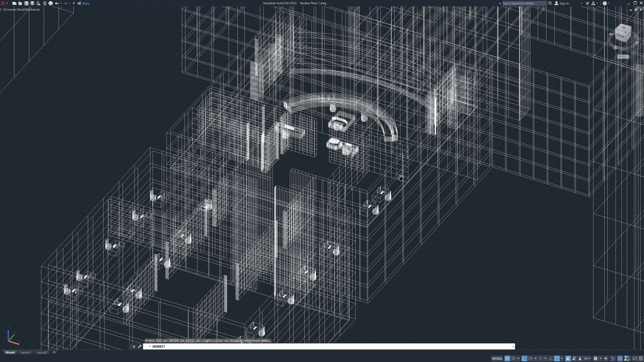Click Open from Web & Mobile icon
This screenshot has height=362, width=644.
[x=39, y=4]
